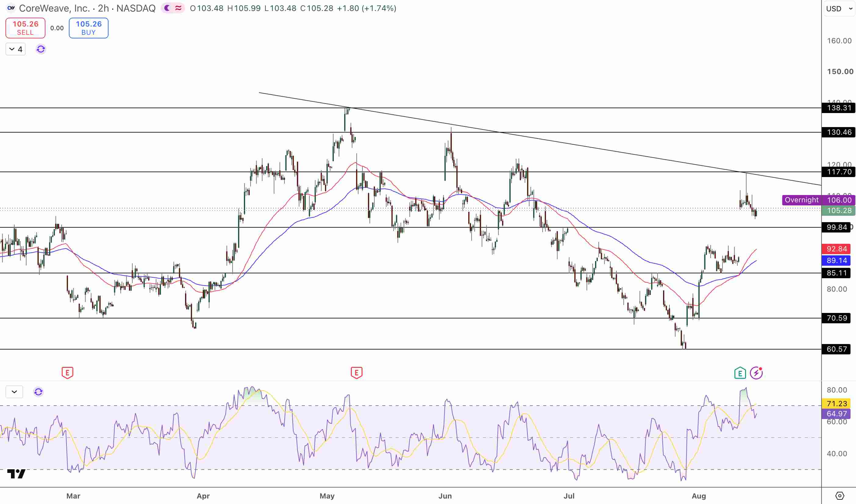Click the pink approximate-data wave icon
Image resolution: width=856 pixels, height=504 pixels.
click(x=178, y=8)
